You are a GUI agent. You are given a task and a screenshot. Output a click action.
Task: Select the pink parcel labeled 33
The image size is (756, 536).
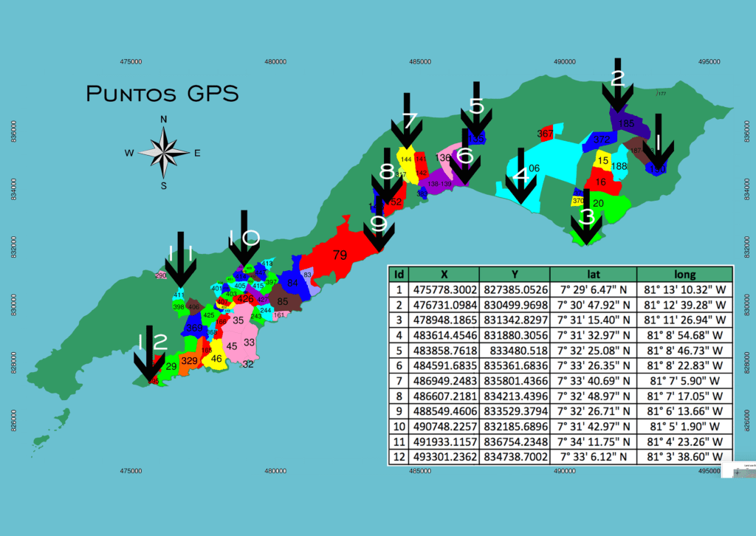(x=250, y=343)
